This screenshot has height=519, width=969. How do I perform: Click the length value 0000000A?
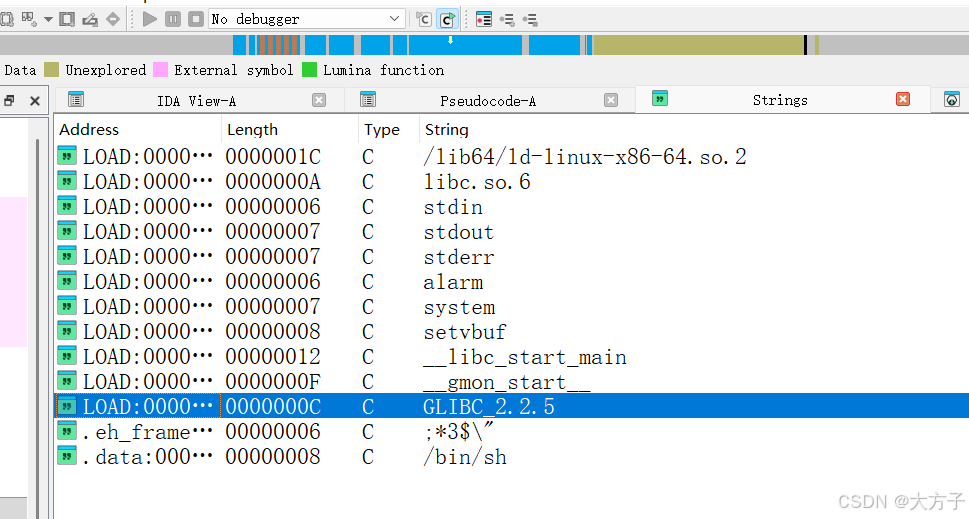pyautogui.click(x=273, y=182)
